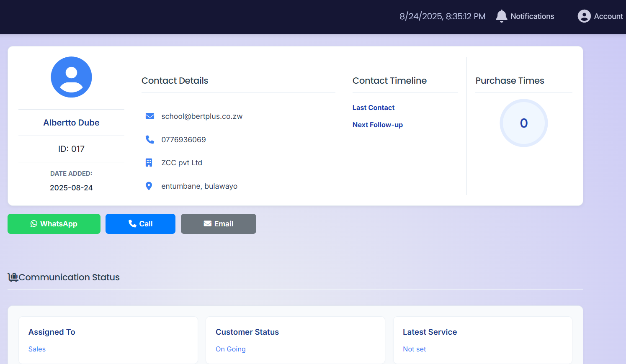This screenshot has width=626, height=364.
Task: Click the Last Contact timeline entry
Action: pos(373,108)
